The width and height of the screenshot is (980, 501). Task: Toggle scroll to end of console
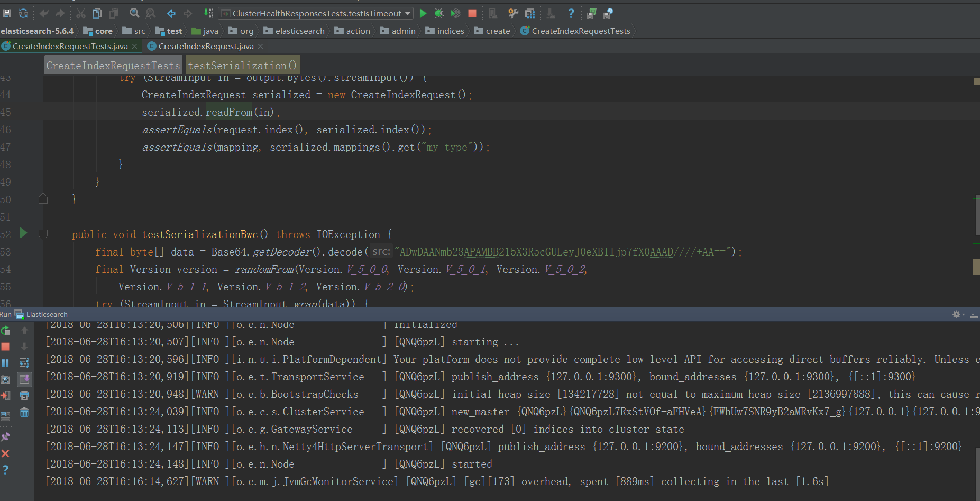pos(24,379)
